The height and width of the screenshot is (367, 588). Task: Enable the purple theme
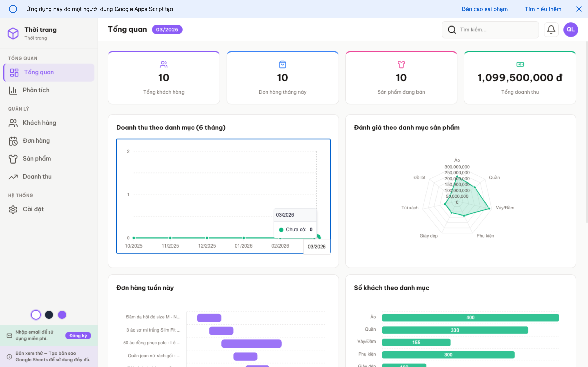62,315
